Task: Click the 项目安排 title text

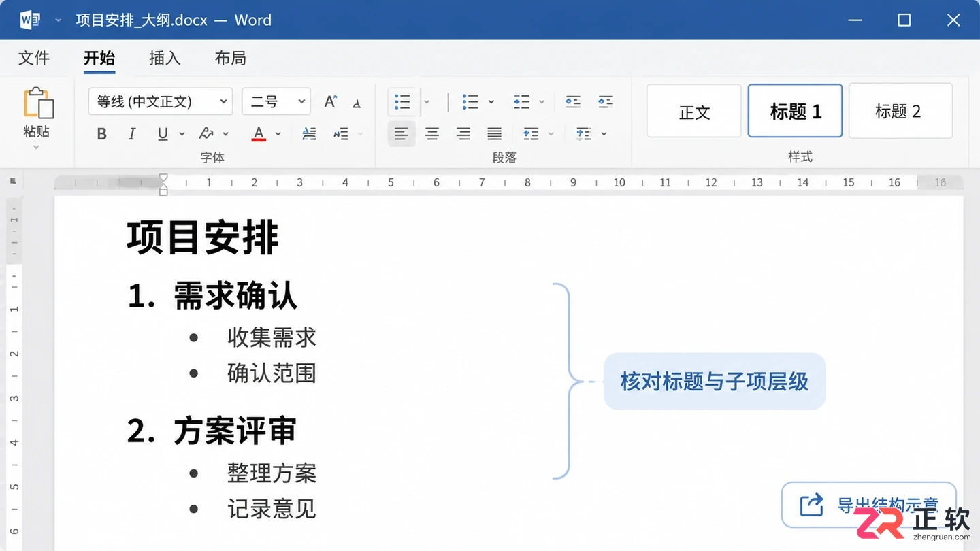Action: point(203,237)
